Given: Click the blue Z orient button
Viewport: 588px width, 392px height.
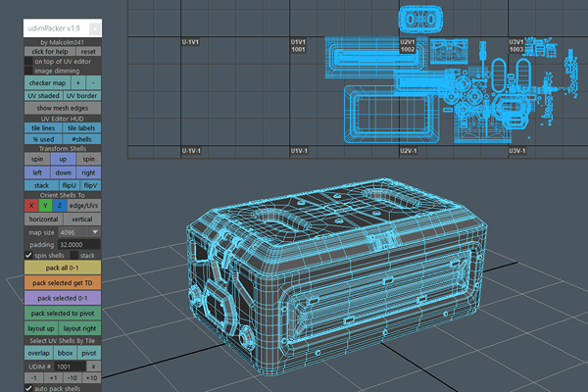Looking at the screenshot, I should 58,205.
